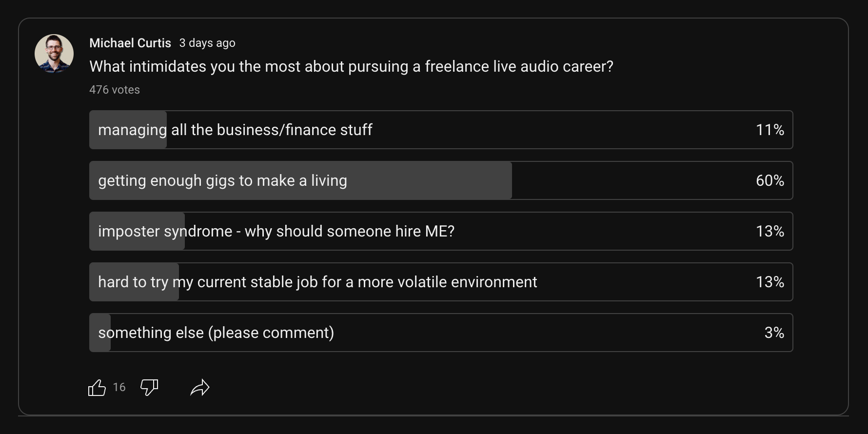Click the '3 days ago' timestamp
The height and width of the screenshot is (434, 868).
(207, 43)
